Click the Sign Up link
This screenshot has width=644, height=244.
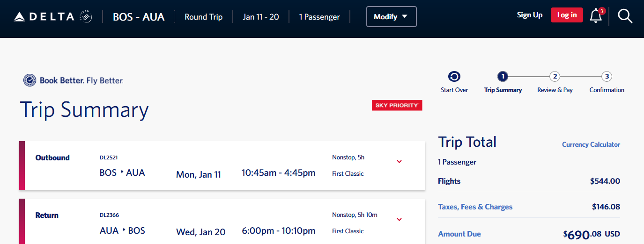530,15
